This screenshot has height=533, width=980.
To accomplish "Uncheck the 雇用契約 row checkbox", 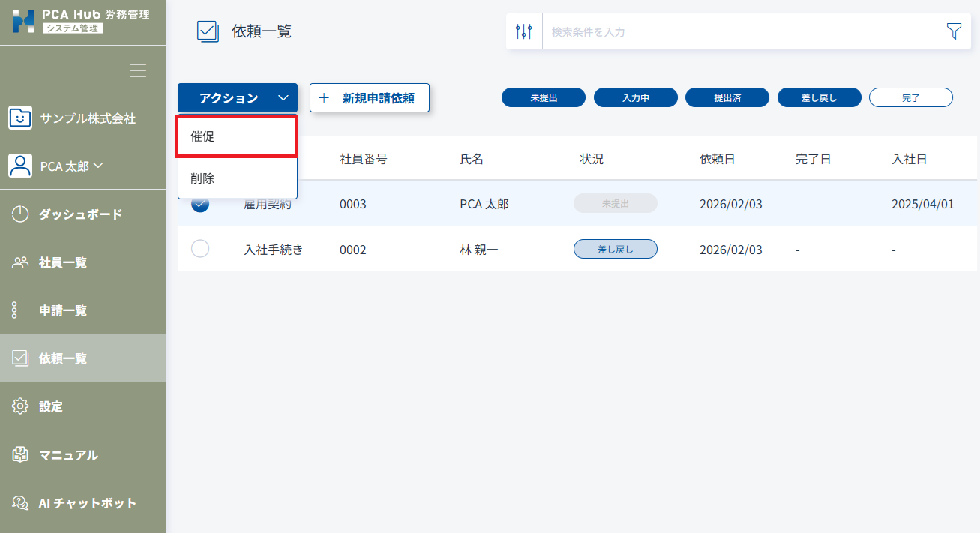I will point(200,204).
